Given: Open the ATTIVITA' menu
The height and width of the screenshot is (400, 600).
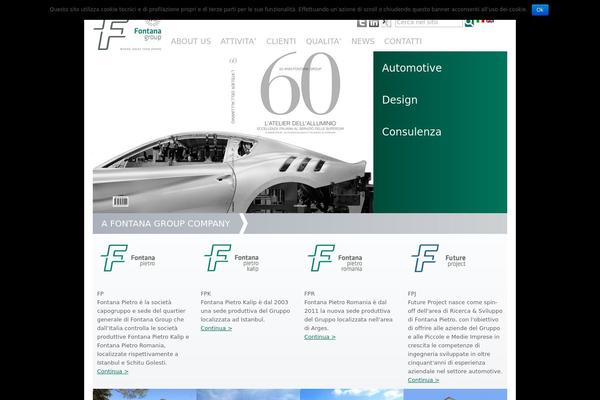Looking at the screenshot, I should 238,41.
